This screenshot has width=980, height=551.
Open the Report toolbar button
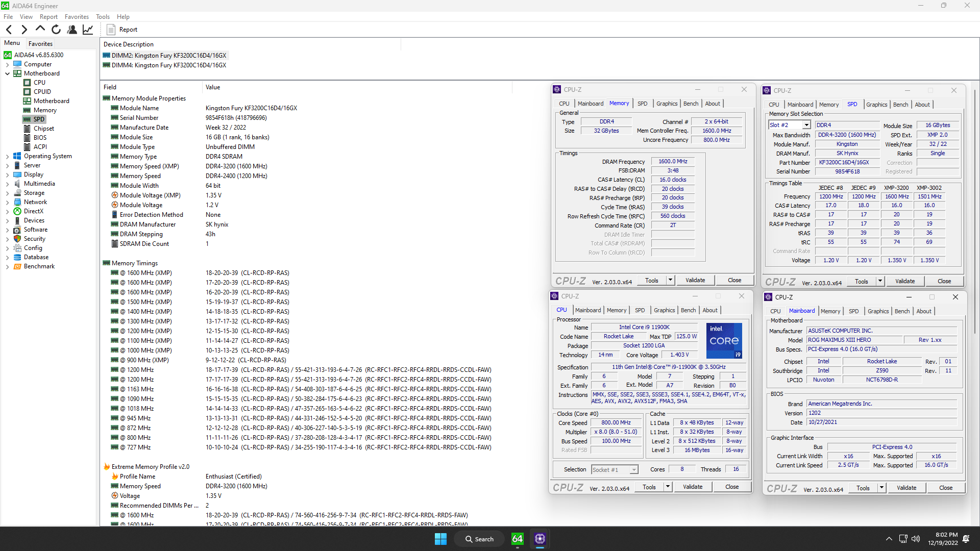point(122,30)
